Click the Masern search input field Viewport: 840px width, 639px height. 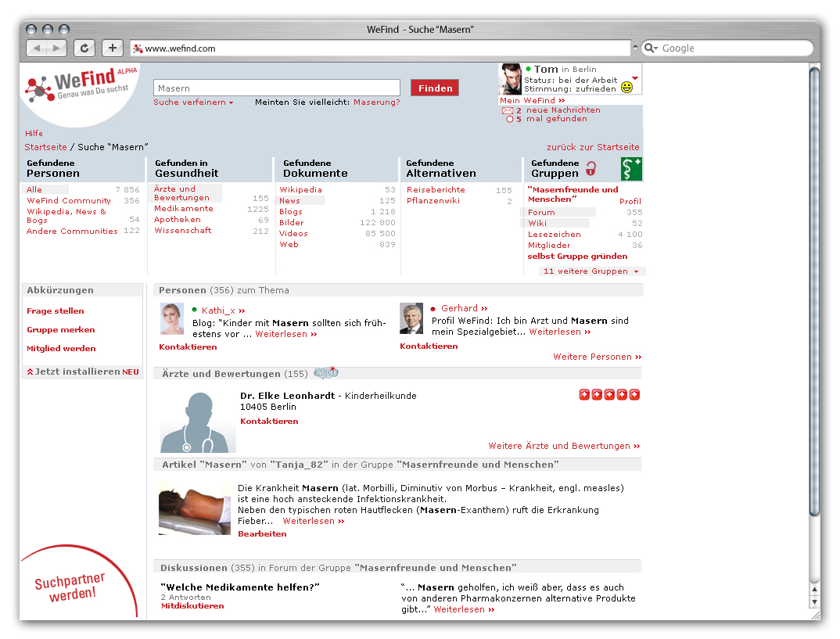click(x=276, y=88)
